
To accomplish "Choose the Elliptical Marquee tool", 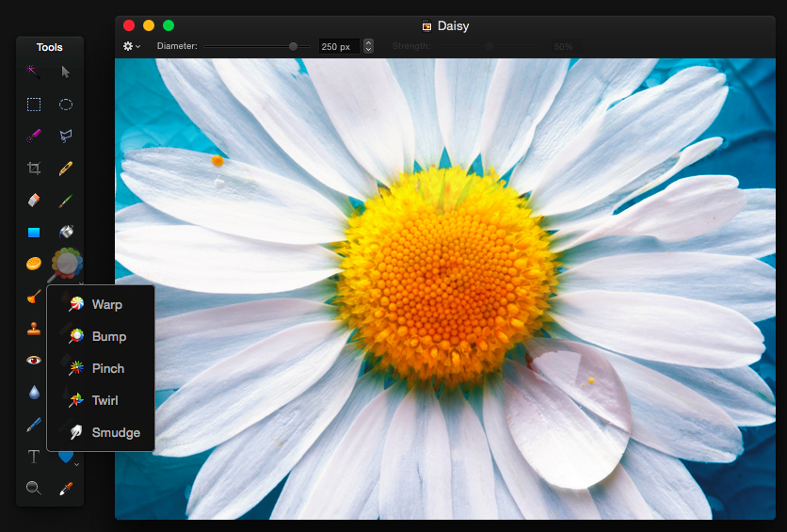I will [66, 105].
